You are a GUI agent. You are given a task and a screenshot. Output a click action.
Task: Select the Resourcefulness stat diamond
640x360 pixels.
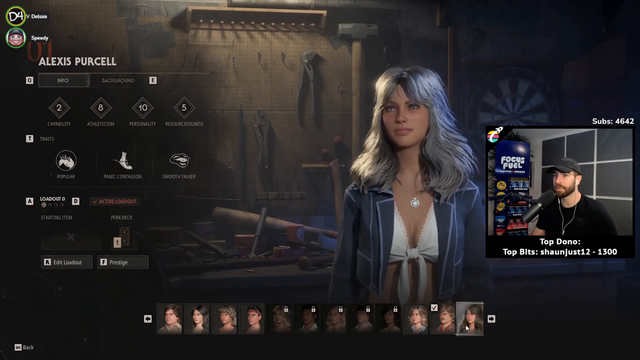184,108
